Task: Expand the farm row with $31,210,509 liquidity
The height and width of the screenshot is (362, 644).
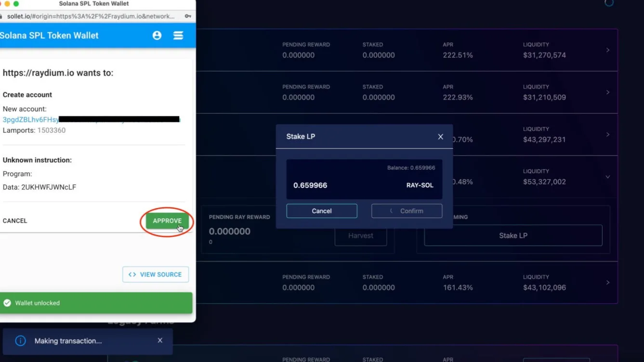Action: tap(608, 92)
